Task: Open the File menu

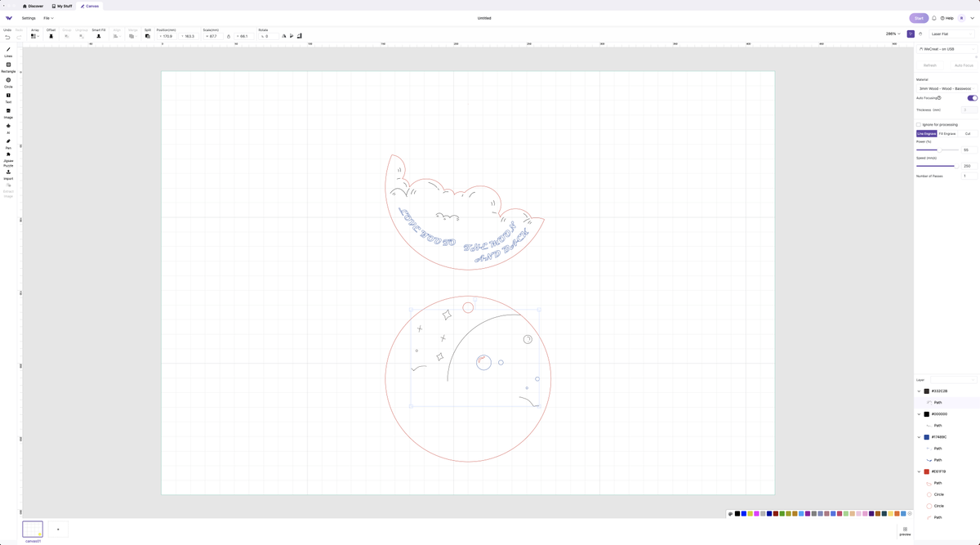Action: (x=47, y=18)
